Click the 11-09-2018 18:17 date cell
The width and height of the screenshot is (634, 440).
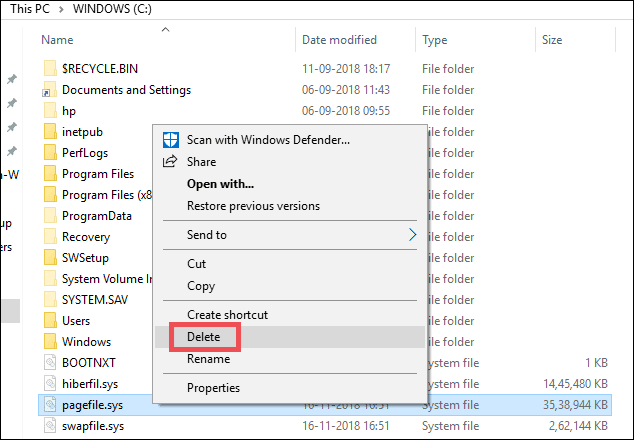[x=346, y=69]
